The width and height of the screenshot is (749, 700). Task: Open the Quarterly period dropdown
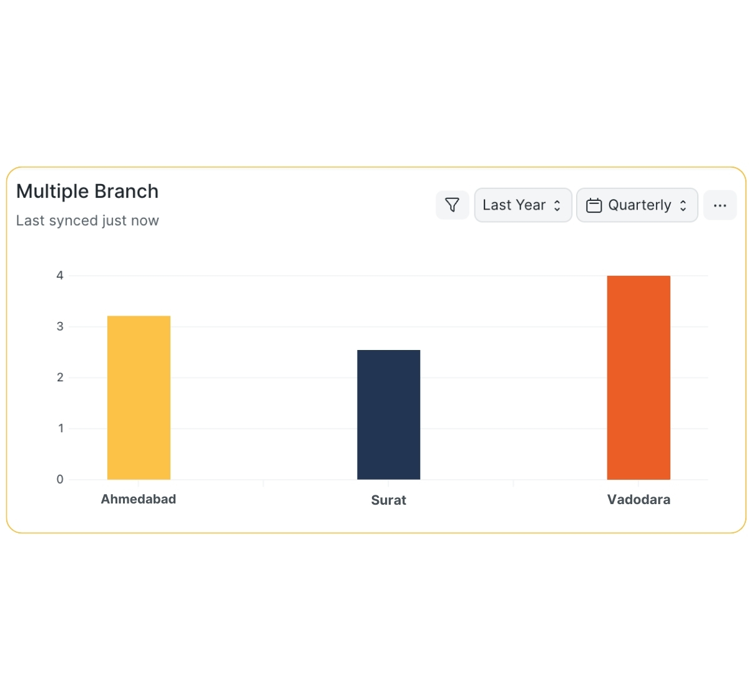[637, 205]
